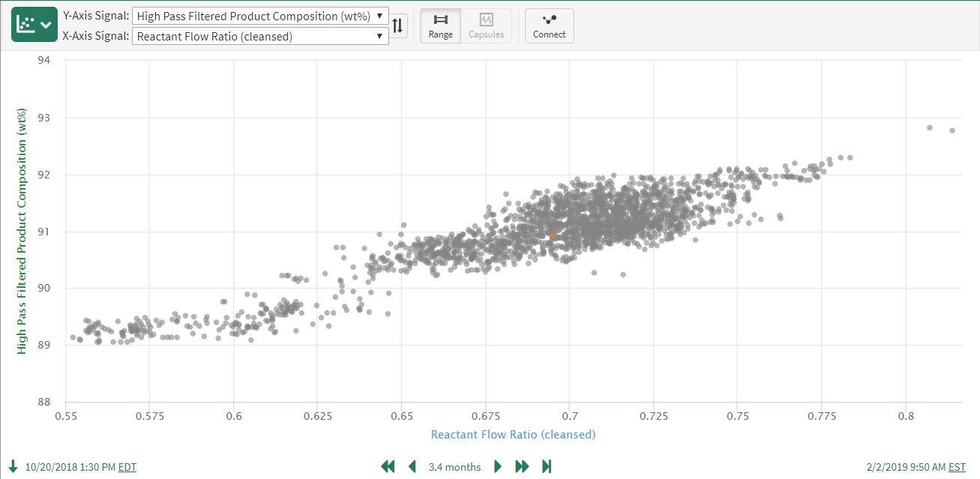Step forward half a display range

point(498,467)
